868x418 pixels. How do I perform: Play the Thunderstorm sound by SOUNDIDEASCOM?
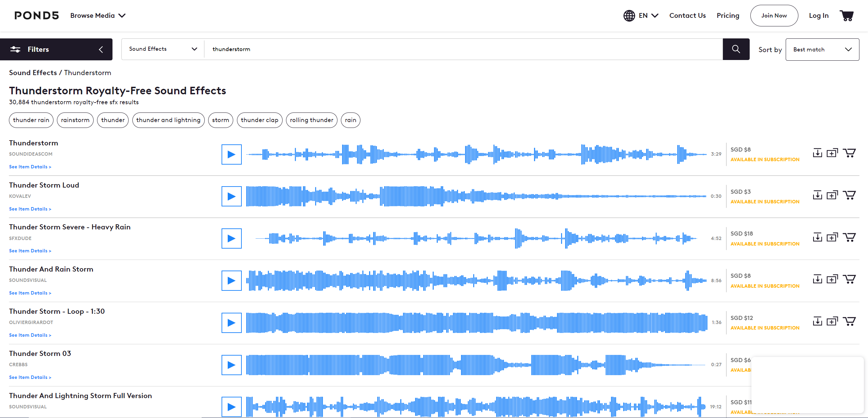[x=231, y=154]
